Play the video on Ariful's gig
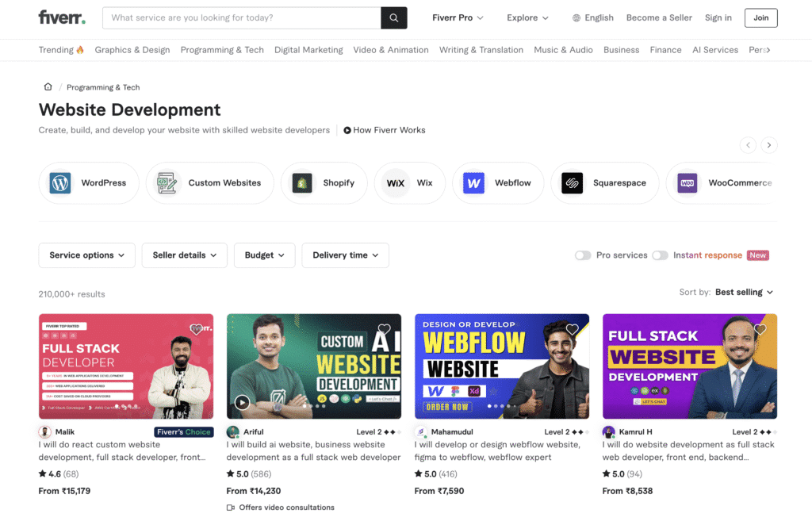 pos(243,402)
